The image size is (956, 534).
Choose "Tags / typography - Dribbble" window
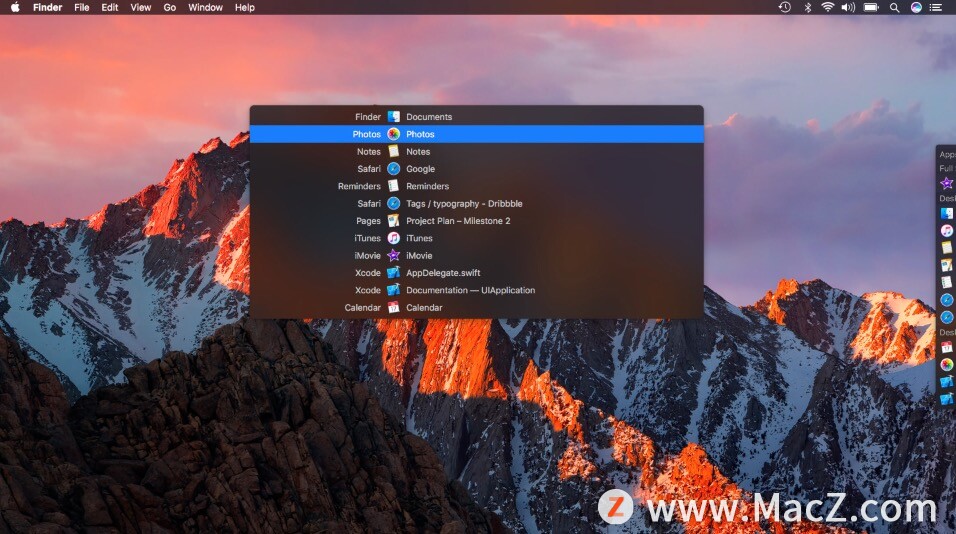[464, 204]
